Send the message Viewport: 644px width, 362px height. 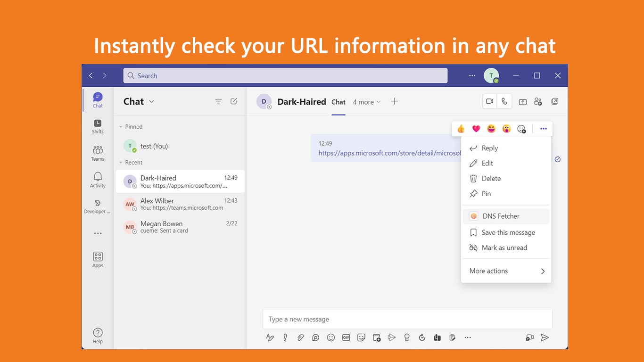coord(545,337)
